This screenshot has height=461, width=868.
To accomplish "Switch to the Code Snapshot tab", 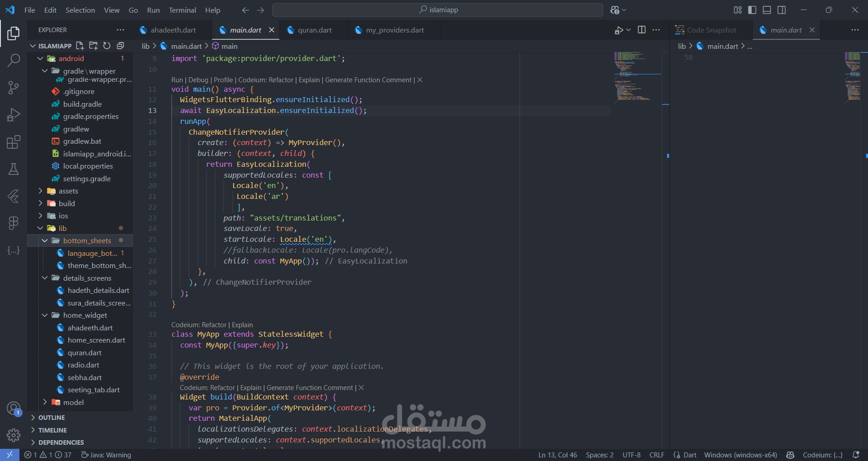I will coord(712,30).
